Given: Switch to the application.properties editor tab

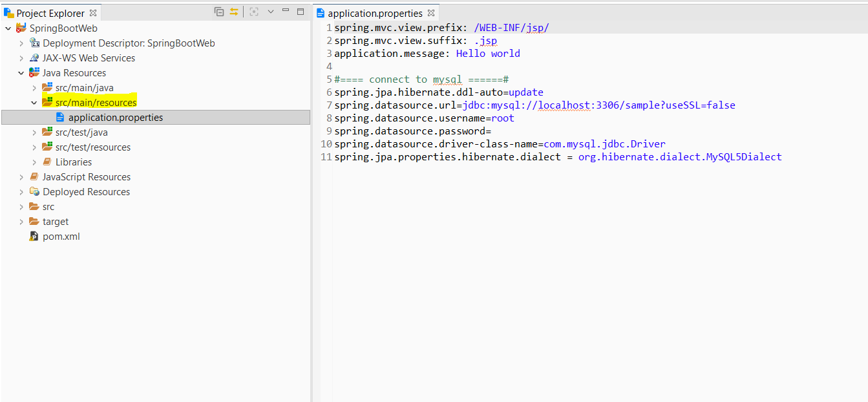Looking at the screenshot, I should coord(374,12).
